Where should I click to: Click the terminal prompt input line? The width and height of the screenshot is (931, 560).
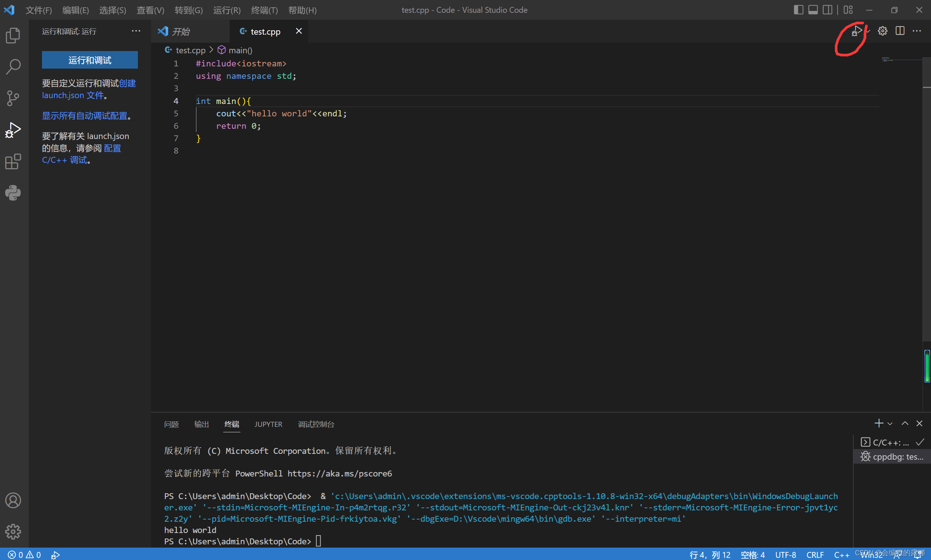(243, 541)
